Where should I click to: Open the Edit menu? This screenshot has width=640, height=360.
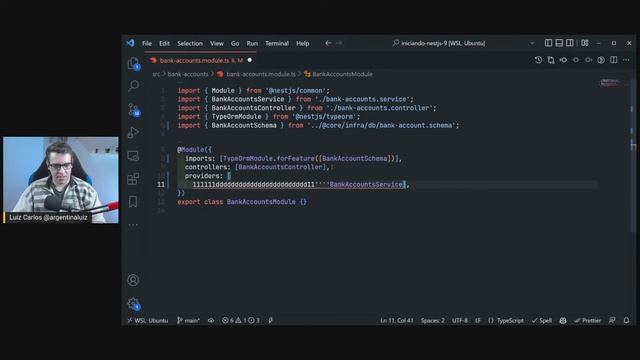pos(164,43)
